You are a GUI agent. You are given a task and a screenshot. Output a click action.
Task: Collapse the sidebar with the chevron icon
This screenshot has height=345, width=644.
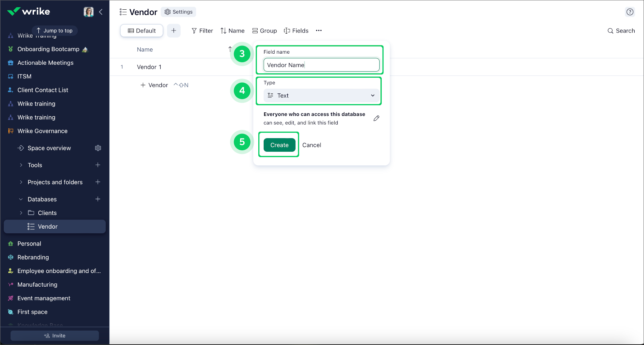[101, 12]
